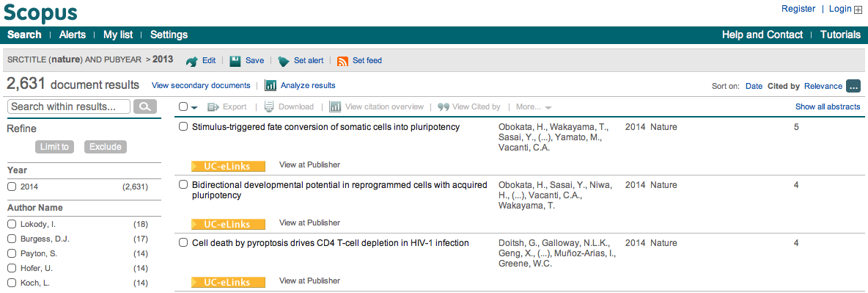Go to My list menu
Image resolution: width=868 pixels, height=293 pixels.
click(x=118, y=35)
